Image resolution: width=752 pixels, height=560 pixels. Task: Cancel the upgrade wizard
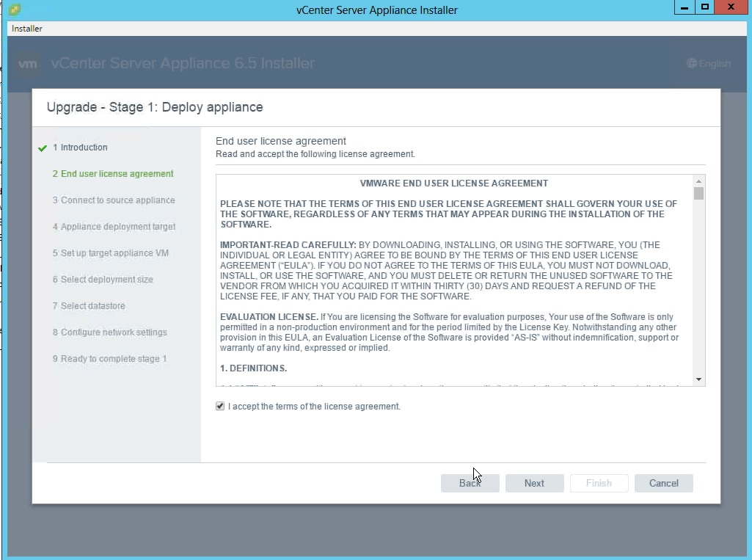tap(663, 483)
